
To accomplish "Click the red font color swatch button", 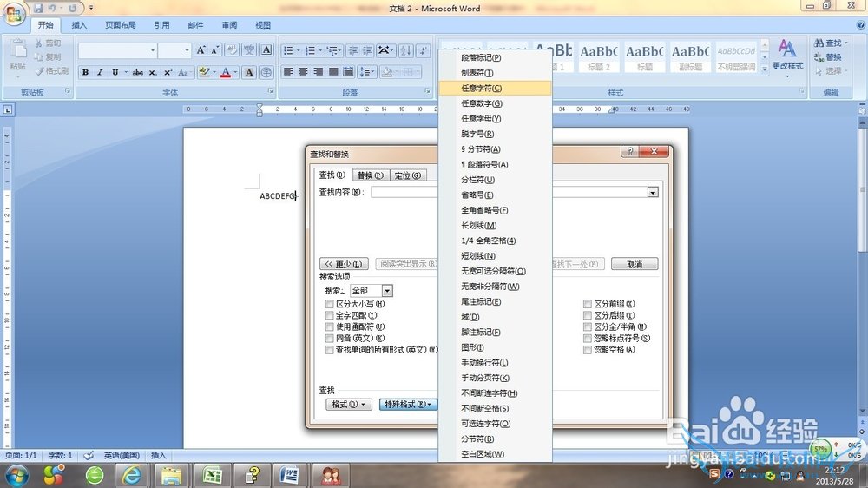I will pos(226,73).
